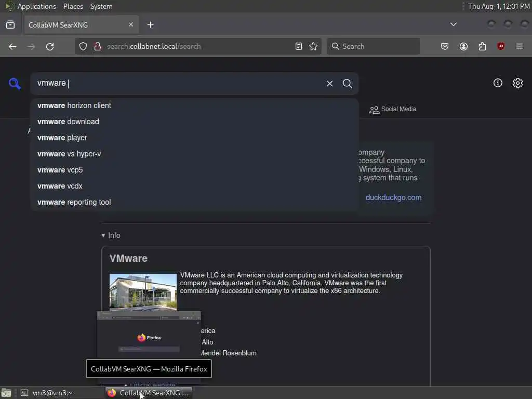The width and height of the screenshot is (532, 399).
Task: Open the extensions puzzle icon
Action: coord(483,46)
